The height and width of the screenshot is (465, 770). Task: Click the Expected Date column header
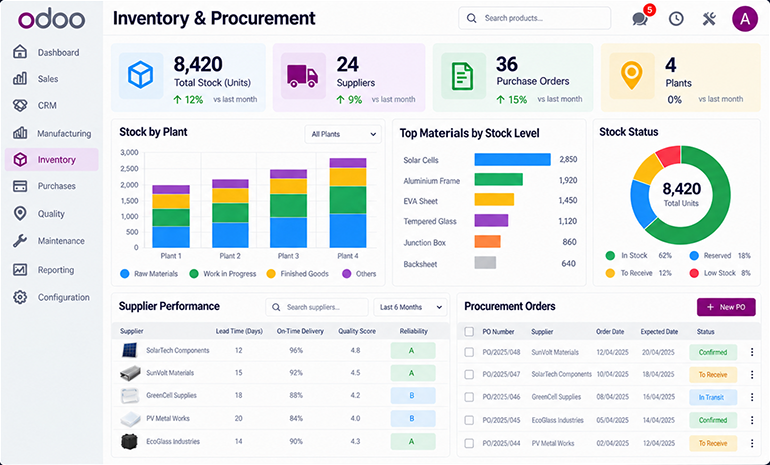[659, 332]
